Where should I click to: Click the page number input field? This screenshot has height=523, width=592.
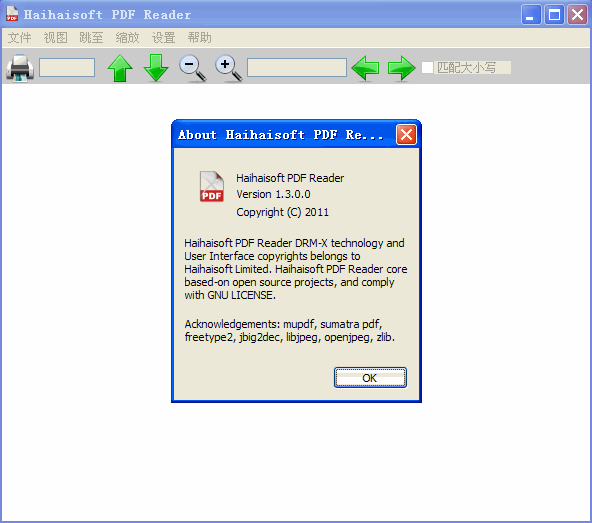point(67,68)
